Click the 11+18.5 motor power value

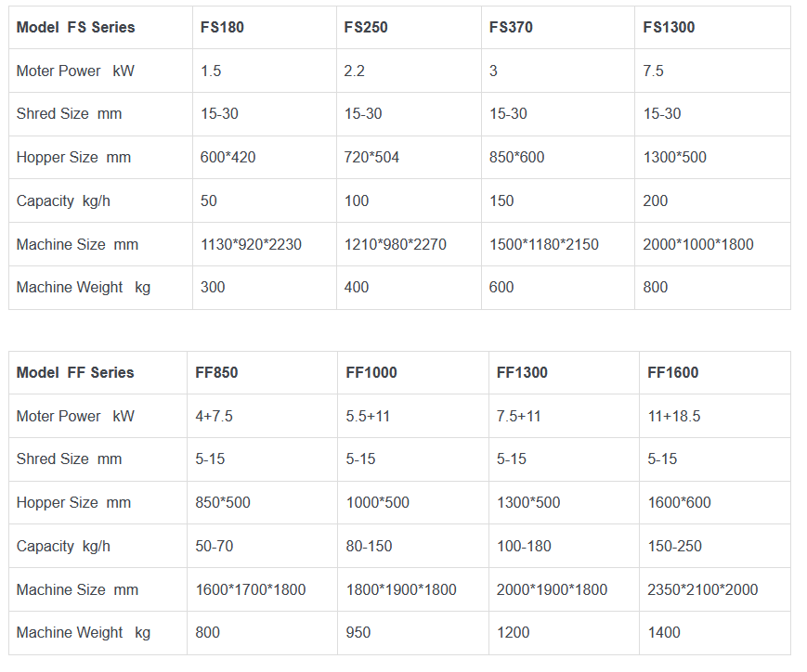674,416
